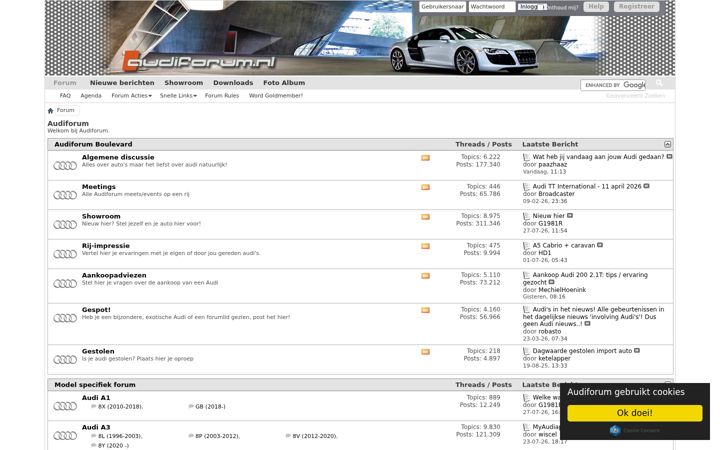Image resolution: width=720 pixels, height=450 pixels.
Task: Go to last post icon after 'Audi TT International'
Action: [x=647, y=186]
